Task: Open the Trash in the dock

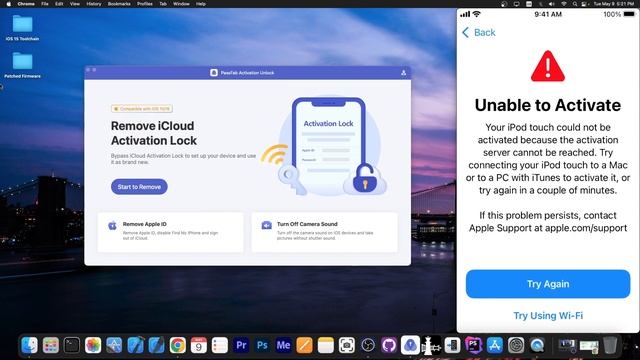Action: (610, 345)
